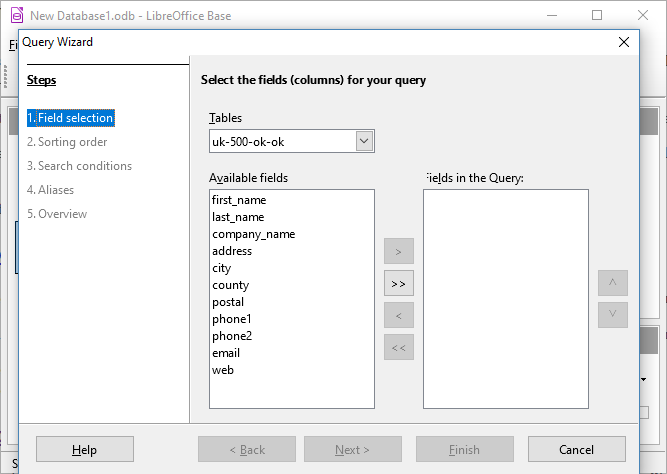Screen dimensions: 667x474
Task: Click the add all fields double-arrow button
Action: click(x=398, y=284)
